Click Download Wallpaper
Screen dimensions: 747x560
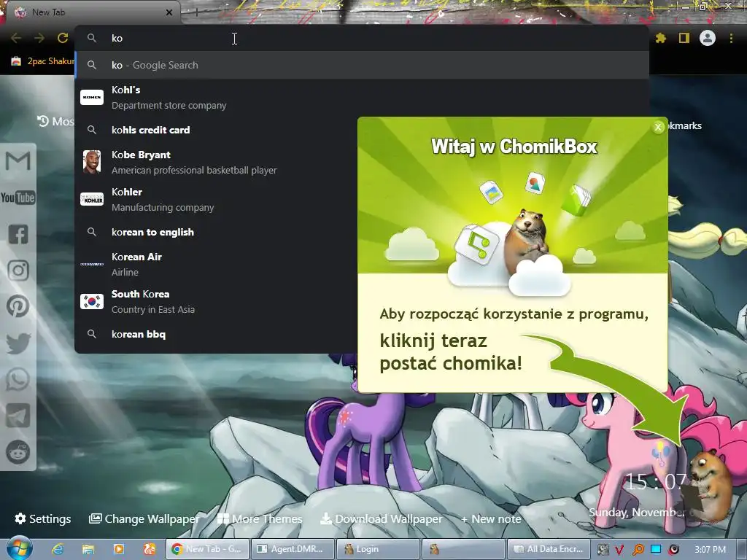click(381, 518)
